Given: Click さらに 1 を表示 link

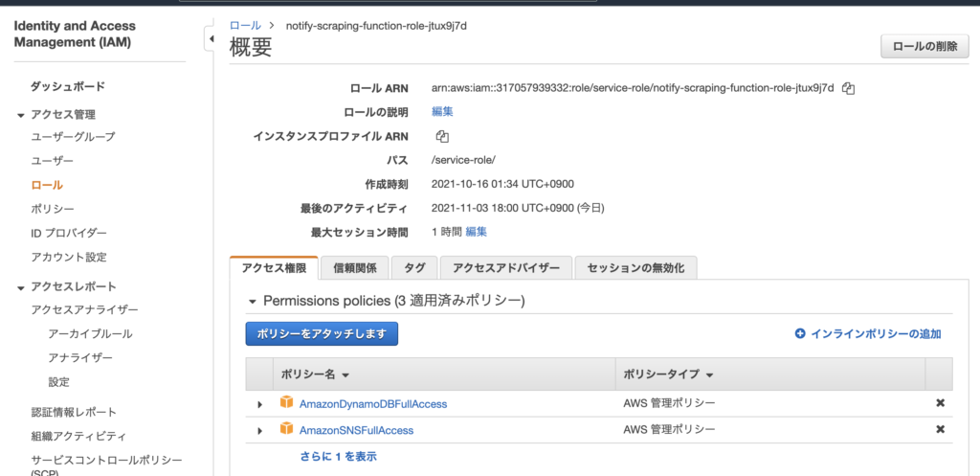Looking at the screenshot, I should (x=338, y=457).
